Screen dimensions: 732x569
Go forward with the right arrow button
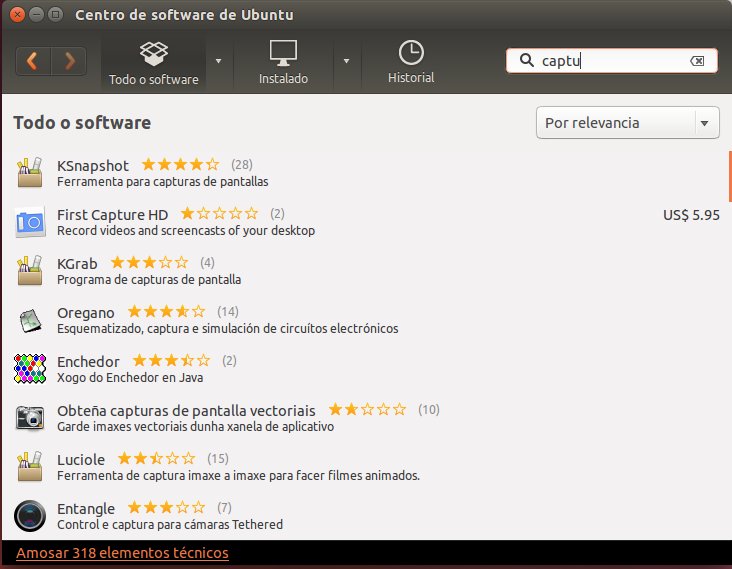click(69, 61)
